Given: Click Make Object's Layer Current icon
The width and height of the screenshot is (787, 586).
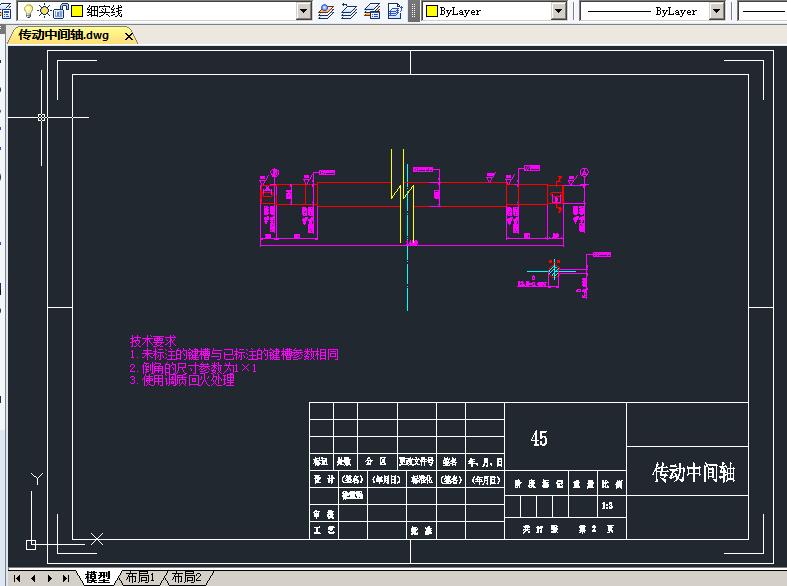Looking at the screenshot, I should point(326,11).
